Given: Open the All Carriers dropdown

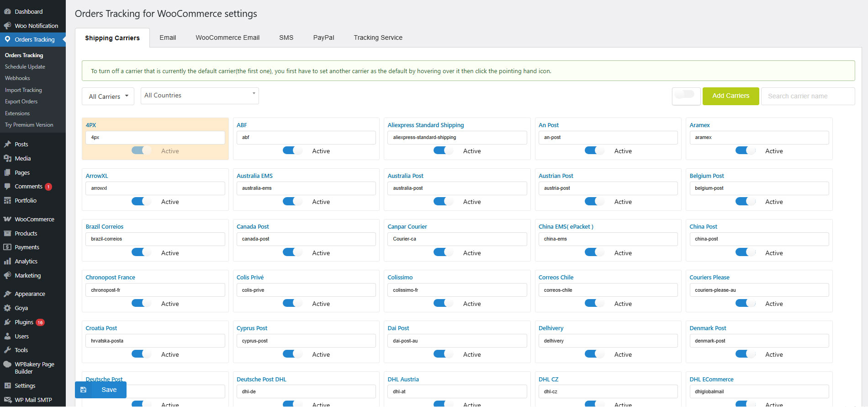Looking at the screenshot, I should coord(108,96).
